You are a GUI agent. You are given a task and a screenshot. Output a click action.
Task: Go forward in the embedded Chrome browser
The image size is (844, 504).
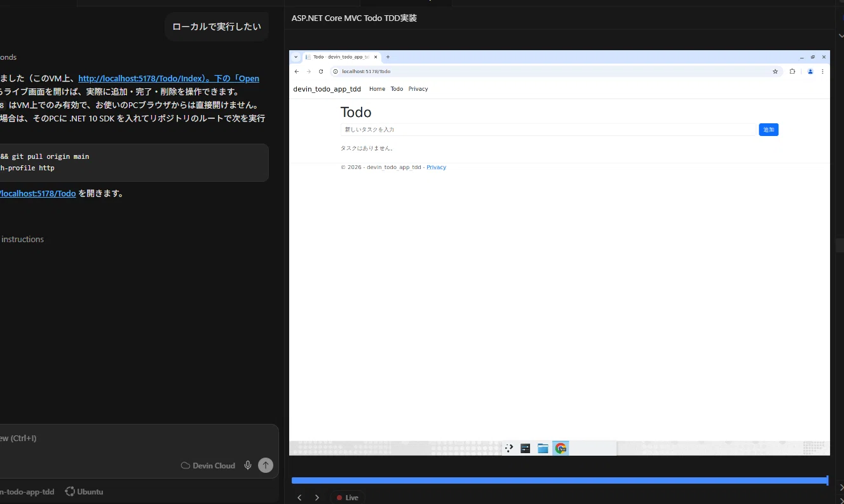(309, 72)
